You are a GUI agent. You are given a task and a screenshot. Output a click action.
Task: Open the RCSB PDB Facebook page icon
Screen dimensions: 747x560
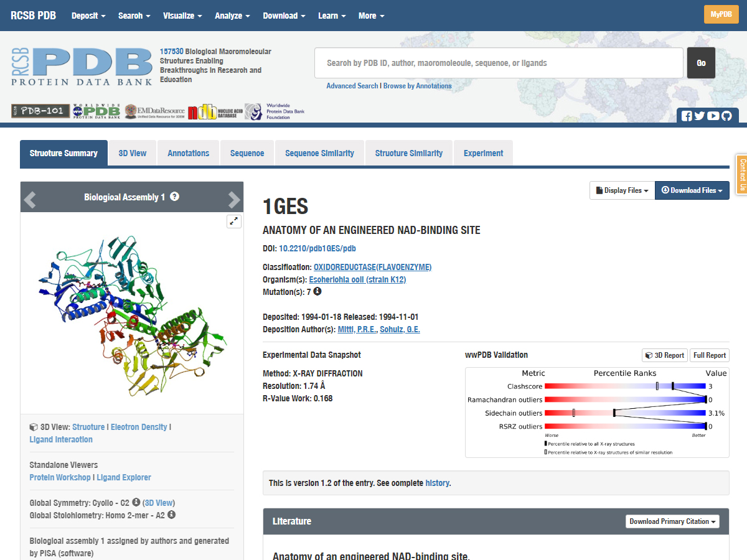pyautogui.click(x=687, y=116)
